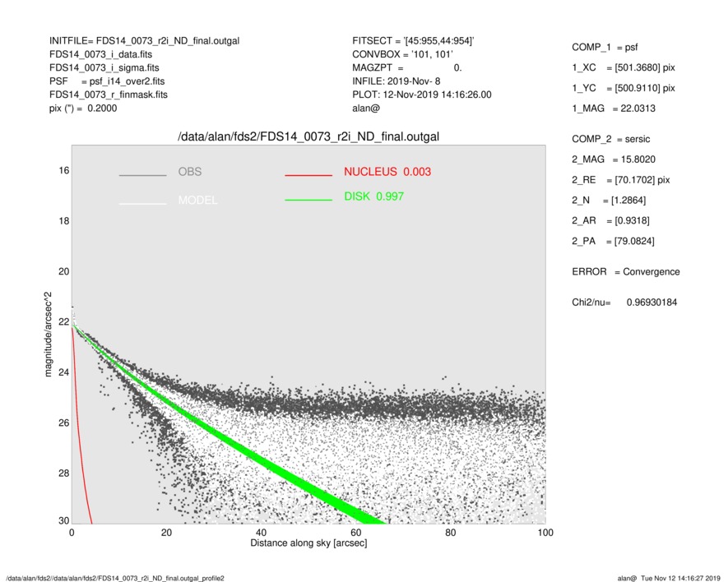Click the y-axis tick label 24

[x=63, y=372]
